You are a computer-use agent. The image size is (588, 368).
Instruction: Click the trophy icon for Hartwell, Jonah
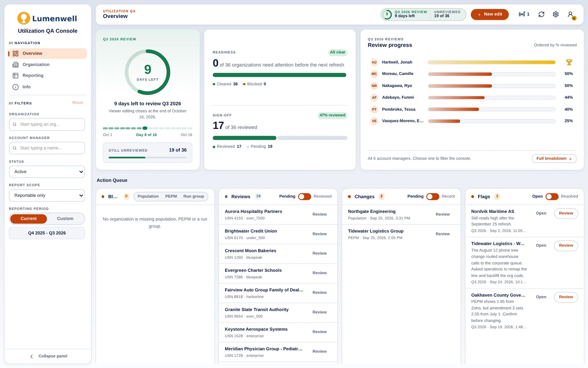pyautogui.click(x=569, y=62)
